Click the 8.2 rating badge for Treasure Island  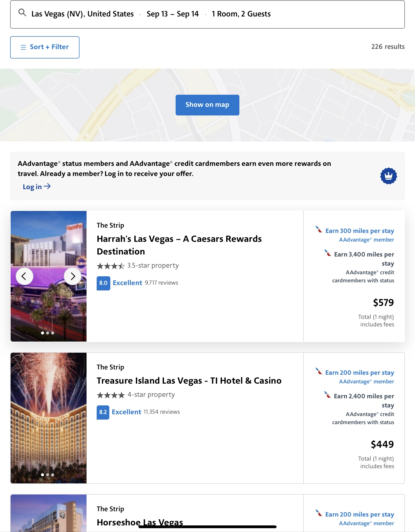[x=103, y=412]
